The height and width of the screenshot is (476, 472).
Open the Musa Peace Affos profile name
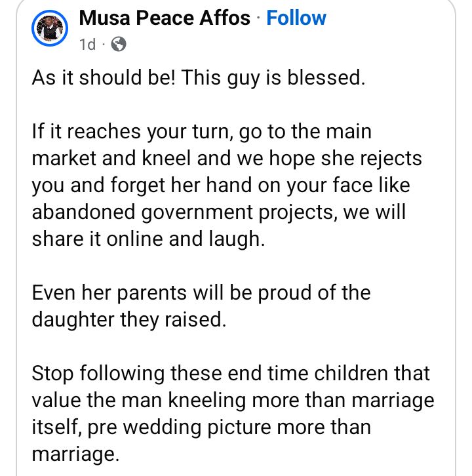[x=165, y=18]
